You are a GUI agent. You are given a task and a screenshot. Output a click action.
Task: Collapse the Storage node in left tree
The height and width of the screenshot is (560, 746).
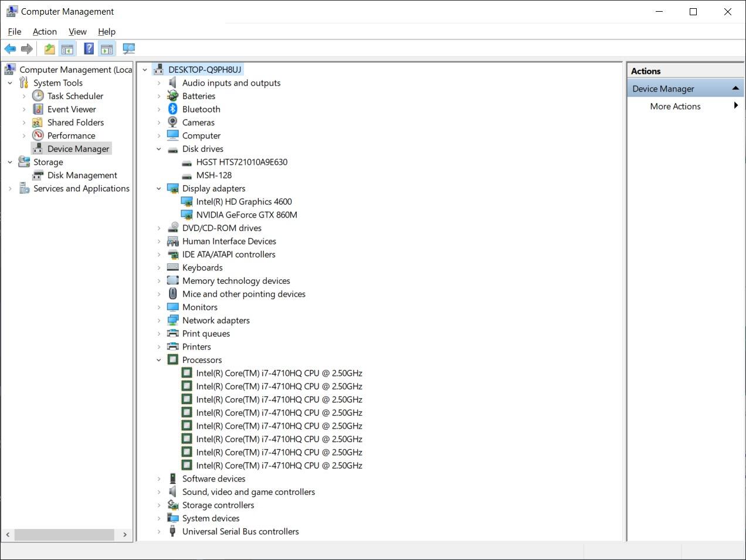click(10, 162)
